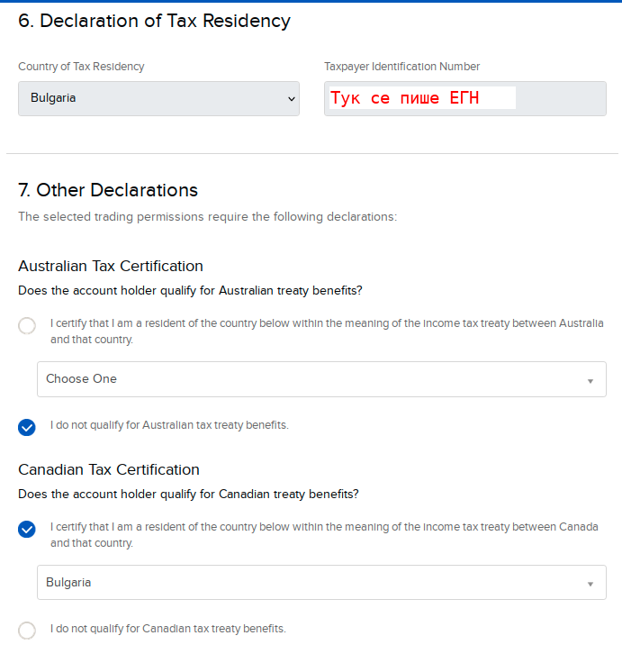The height and width of the screenshot is (672, 622).
Task: Click the '7. Other Declarations' heading
Action: tap(108, 190)
